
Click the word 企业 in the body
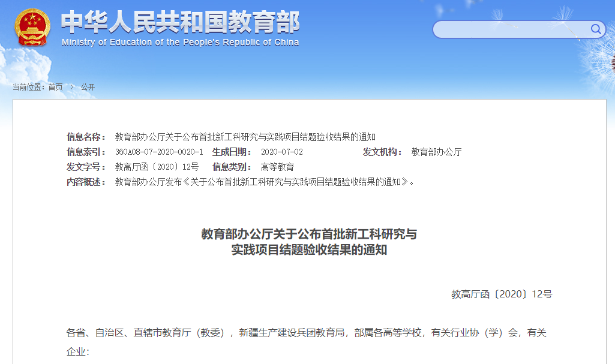tap(76, 351)
